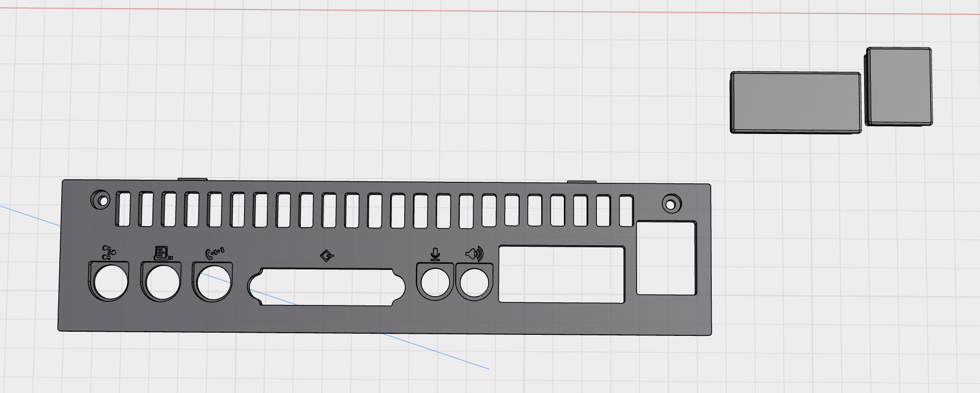Click the smaller gray block at far right
This screenshot has width=980, height=393.
899,87
